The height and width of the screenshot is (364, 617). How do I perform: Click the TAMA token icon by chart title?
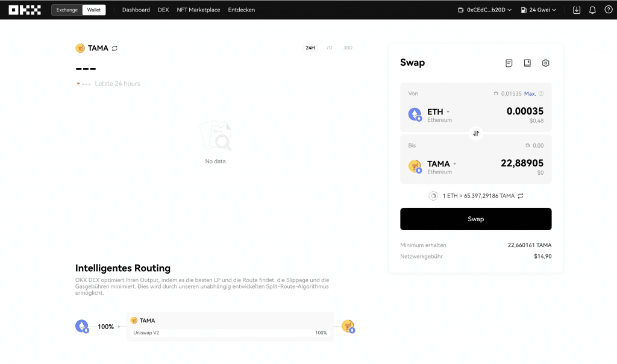click(x=80, y=48)
